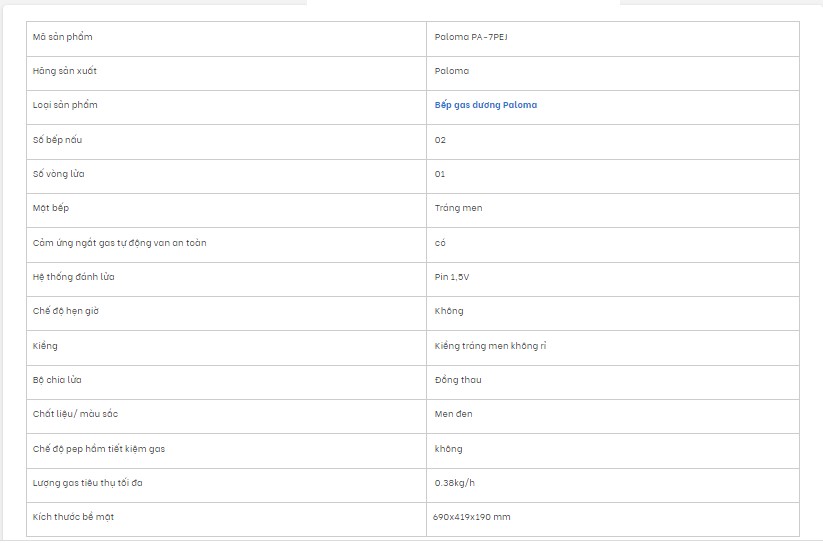Select the 'Hãng sản xuất' label
The height and width of the screenshot is (543, 823).
pos(65,71)
